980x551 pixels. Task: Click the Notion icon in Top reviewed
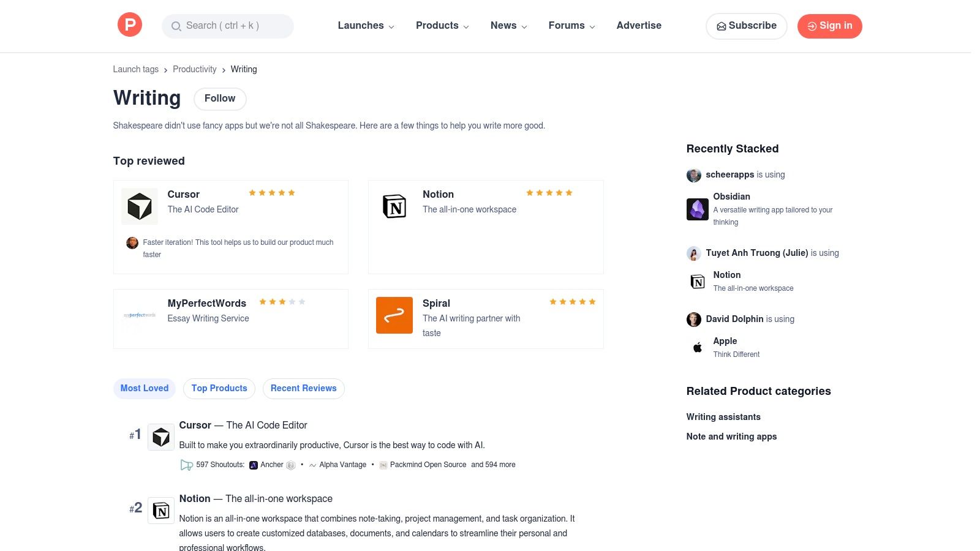[x=394, y=206]
